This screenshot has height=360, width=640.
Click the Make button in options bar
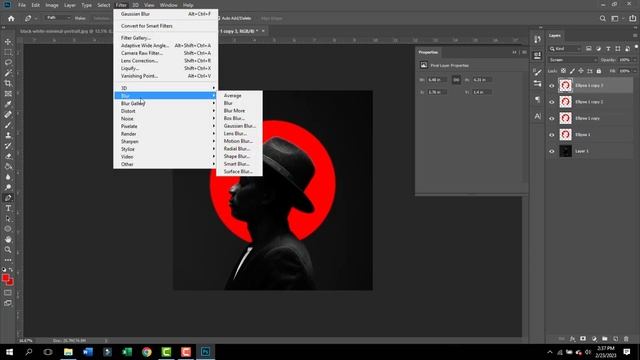click(80, 18)
